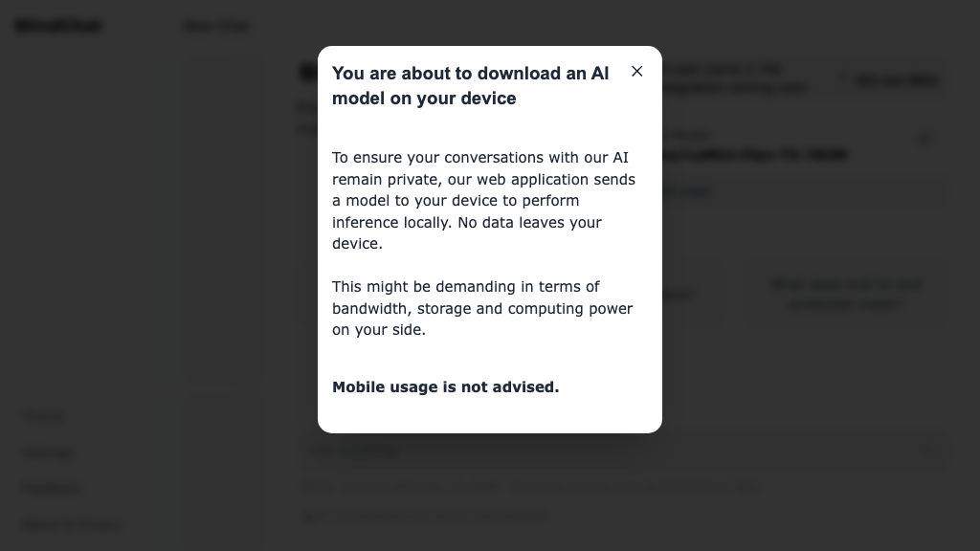
Task: Open the Theme option in the sidebar
Action: click(x=44, y=416)
